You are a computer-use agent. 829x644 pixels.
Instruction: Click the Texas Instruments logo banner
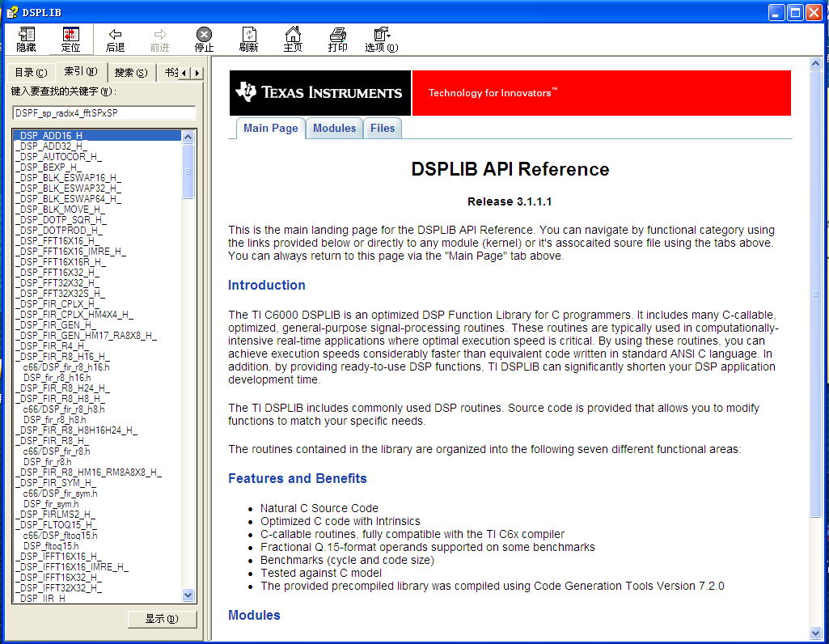coord(319,92)
